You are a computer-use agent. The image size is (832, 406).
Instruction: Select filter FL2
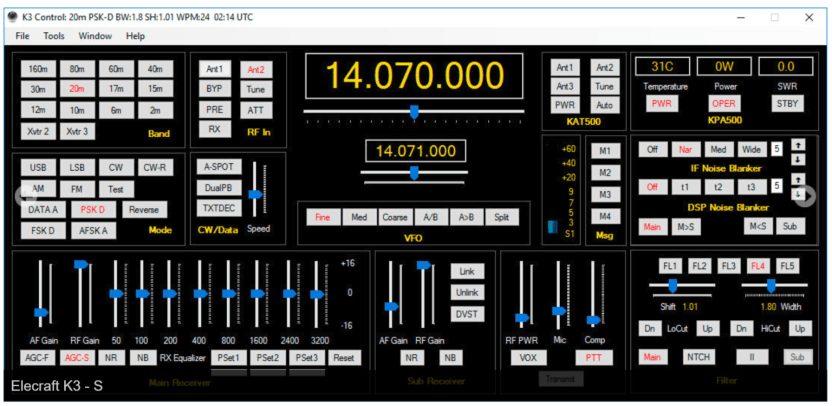[699, 266]
